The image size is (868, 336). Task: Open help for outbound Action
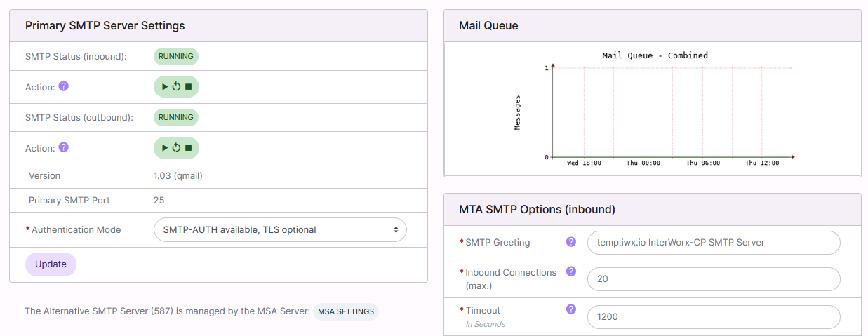coord(63,147)
